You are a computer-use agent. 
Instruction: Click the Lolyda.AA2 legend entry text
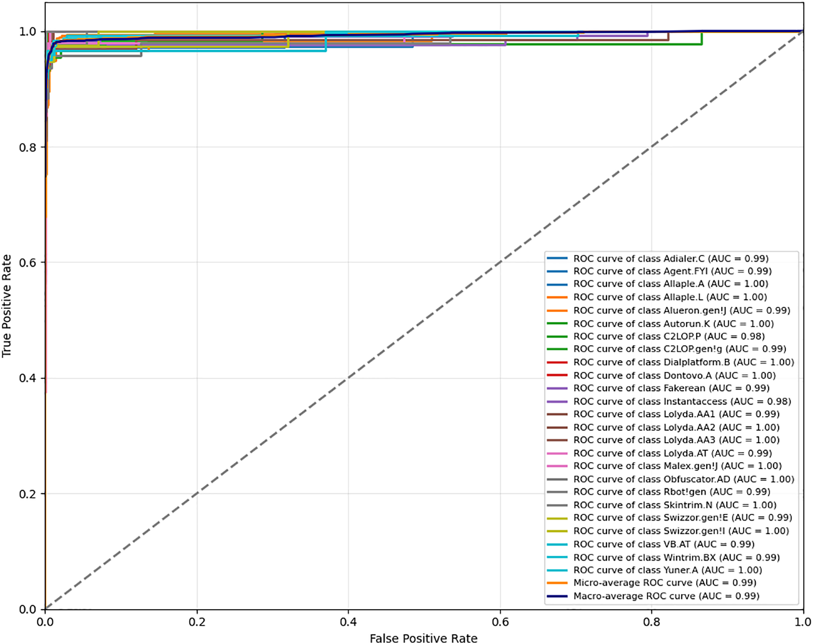pos(676,427)
